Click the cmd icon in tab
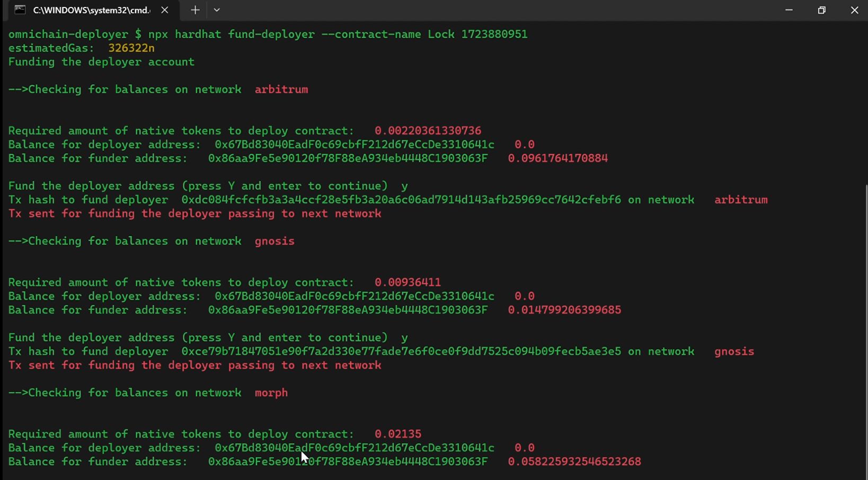Screen dimensions: 868x480 [20, 10]
